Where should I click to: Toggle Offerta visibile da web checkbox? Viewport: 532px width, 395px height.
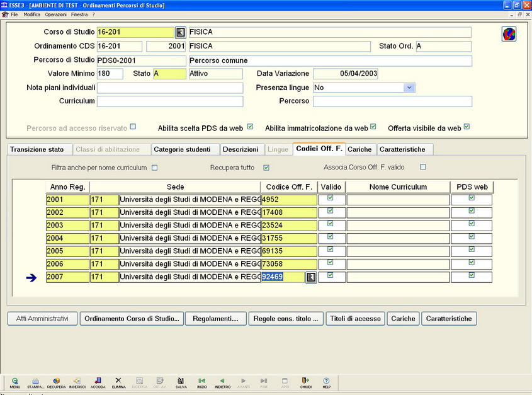pyautogui.click(x=467, y=127)
